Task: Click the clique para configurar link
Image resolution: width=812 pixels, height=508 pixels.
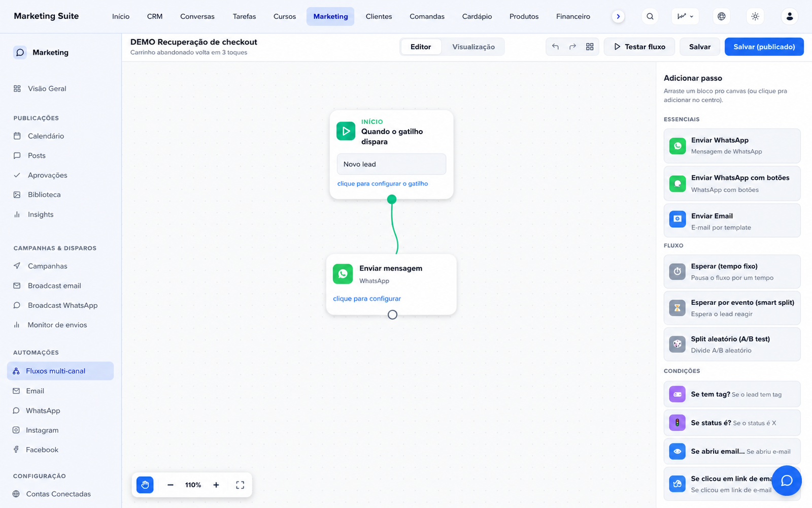Action: click(x=367, y=299)
